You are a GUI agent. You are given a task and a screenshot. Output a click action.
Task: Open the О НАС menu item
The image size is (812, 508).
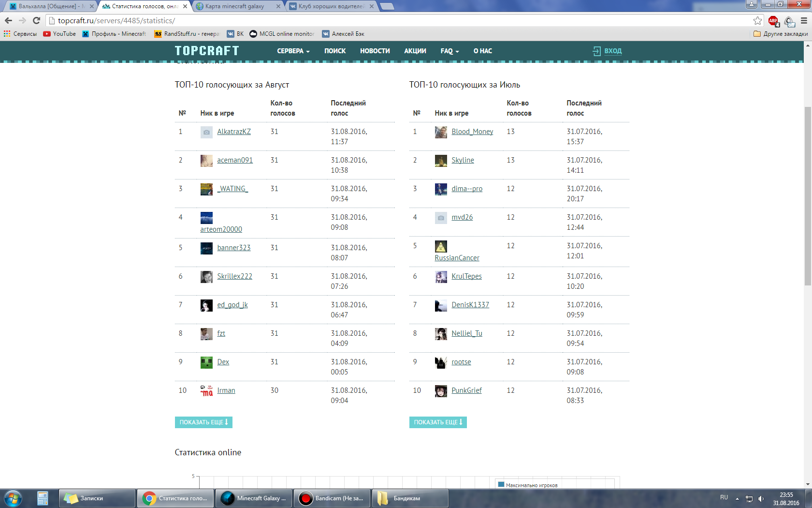483,51
